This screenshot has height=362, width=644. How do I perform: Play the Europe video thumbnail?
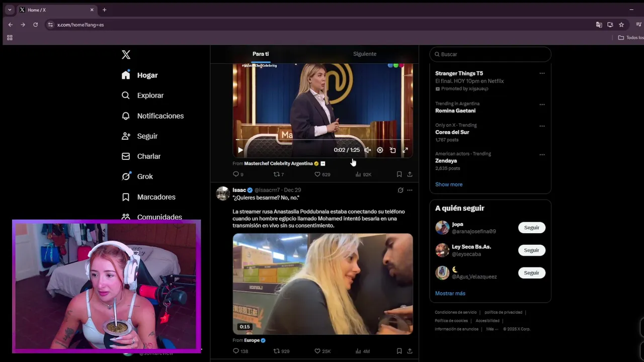coord(323,284)
